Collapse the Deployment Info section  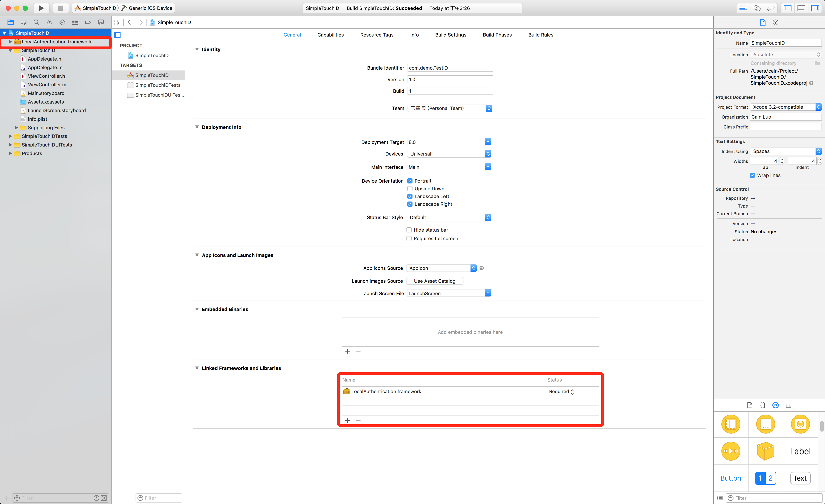pos(197,127)
